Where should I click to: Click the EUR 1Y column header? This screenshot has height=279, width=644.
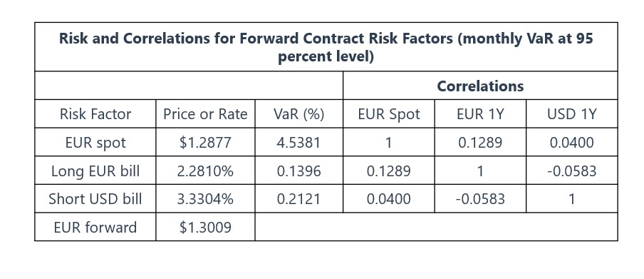point(480,114)
